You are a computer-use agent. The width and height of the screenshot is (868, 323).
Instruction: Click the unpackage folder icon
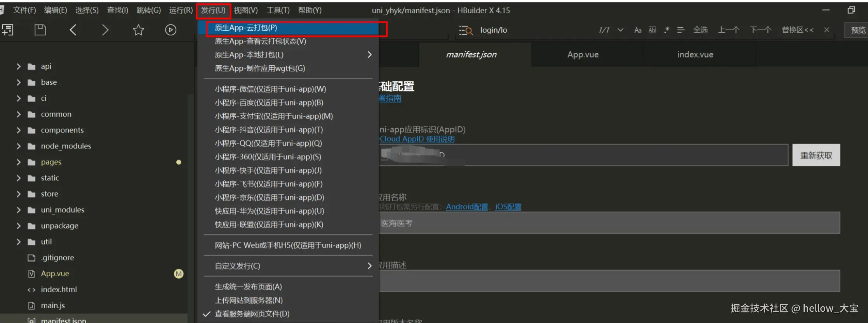[x=31, y=226]
